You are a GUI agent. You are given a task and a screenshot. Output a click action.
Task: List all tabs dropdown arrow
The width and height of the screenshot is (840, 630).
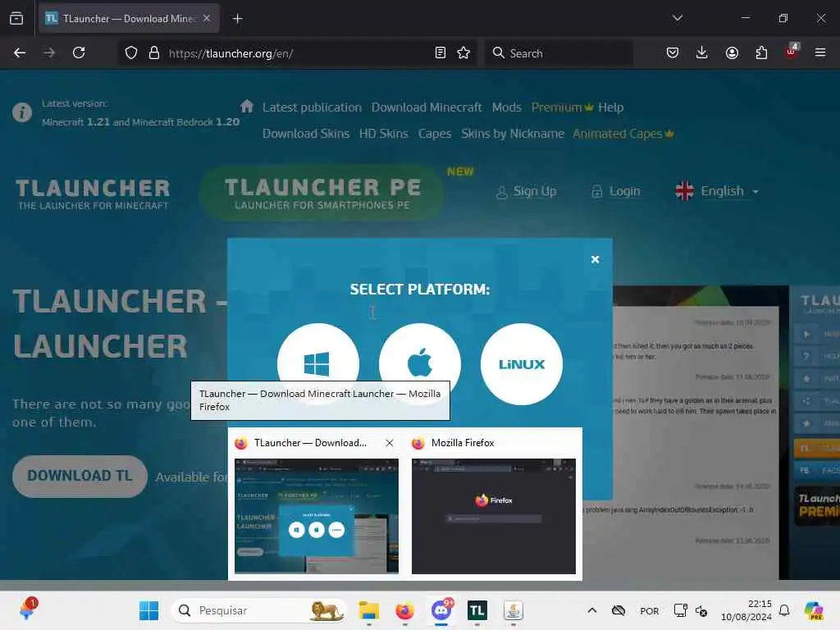point(677,18)
